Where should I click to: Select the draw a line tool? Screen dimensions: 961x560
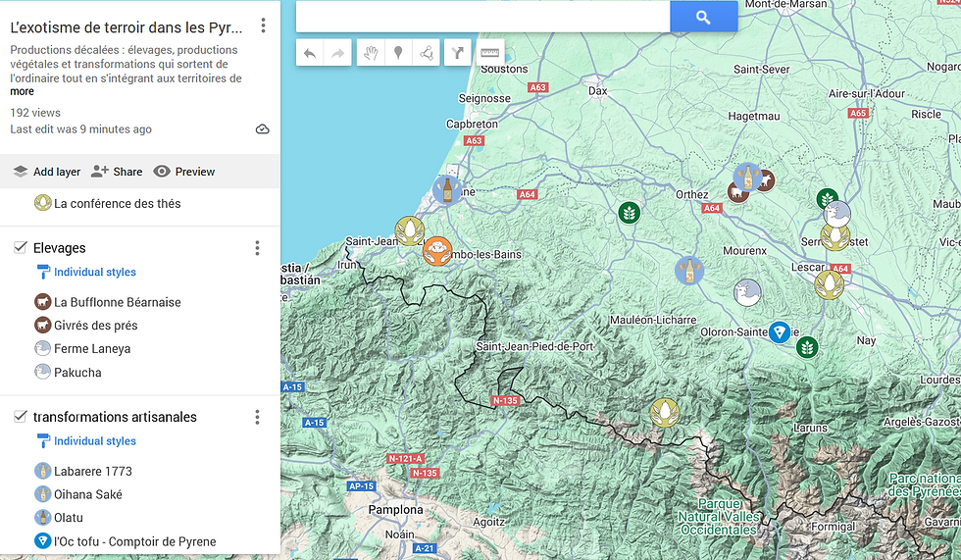coord(427,53)
